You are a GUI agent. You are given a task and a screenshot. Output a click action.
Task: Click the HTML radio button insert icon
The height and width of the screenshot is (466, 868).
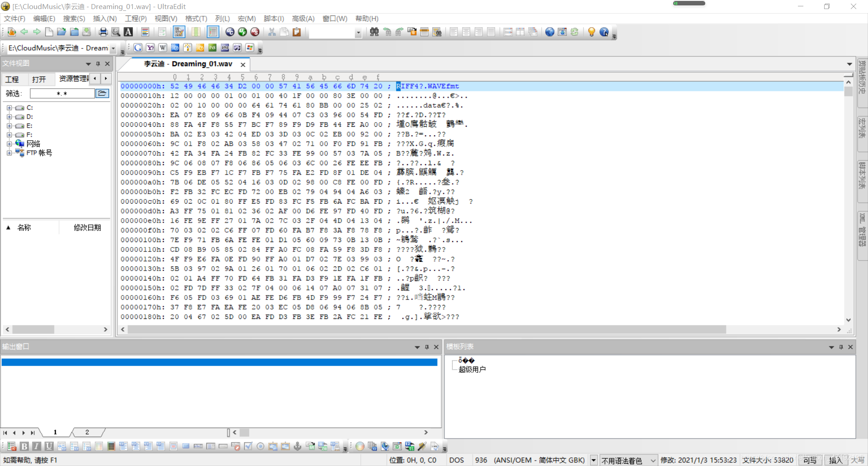pos(260,446)
